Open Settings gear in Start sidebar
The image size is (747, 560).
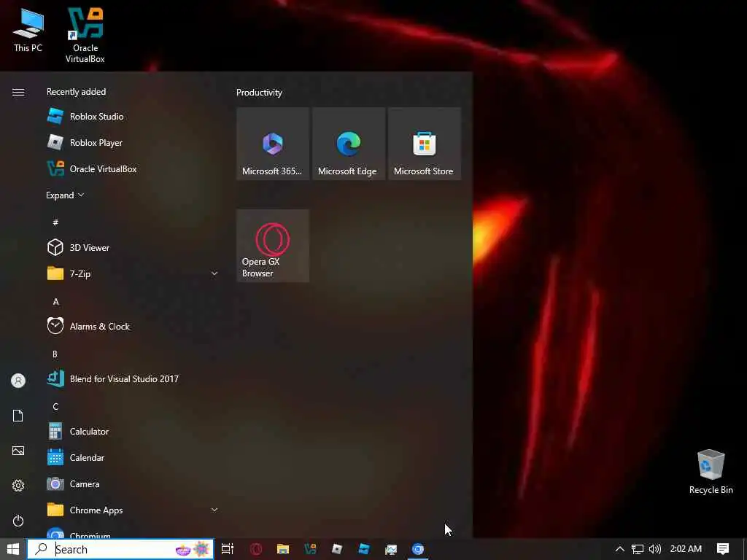point(18,485)
